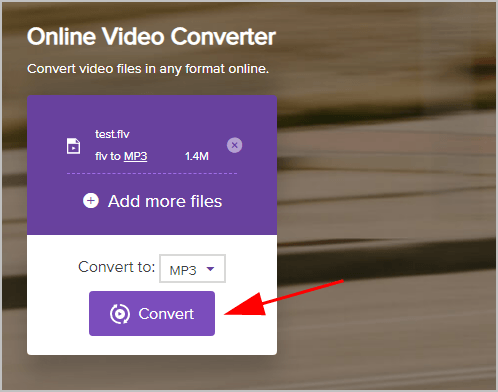Click the plus circle icon
Viewport: 498px width, 392px height.
point(91,201)
